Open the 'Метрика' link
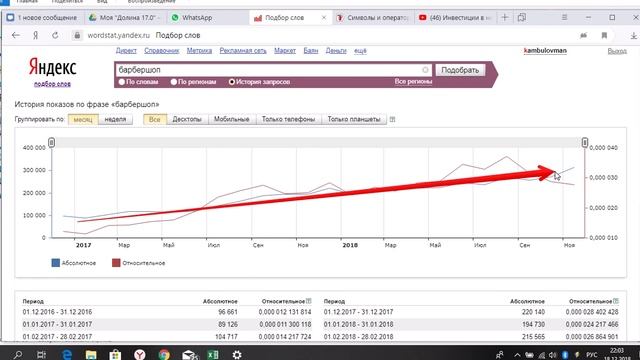This screenshot has width=640, height=360. click(x=199, y=51)
